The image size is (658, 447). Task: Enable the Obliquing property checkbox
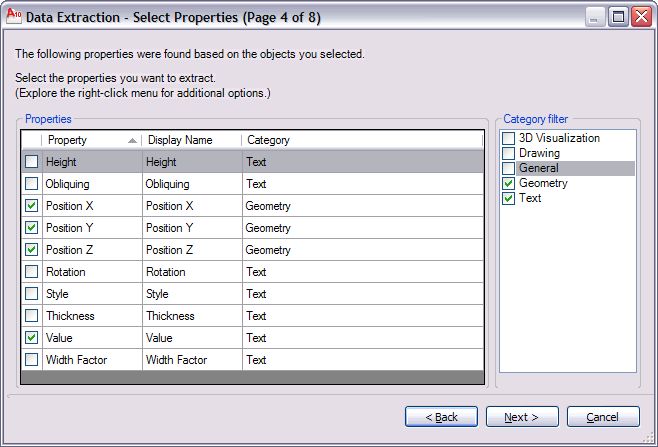(x=32, y=184)
